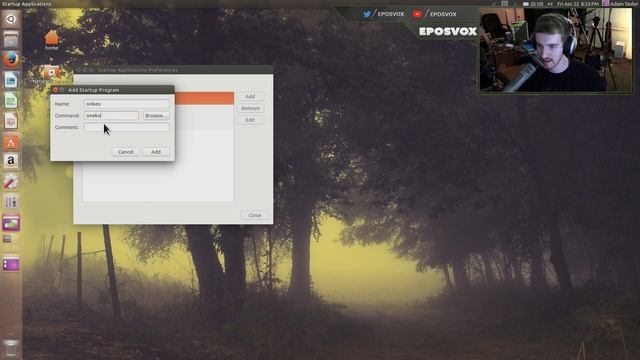Click the empty Comment field
Screen dimensions: 640x360
coord(127,127)
